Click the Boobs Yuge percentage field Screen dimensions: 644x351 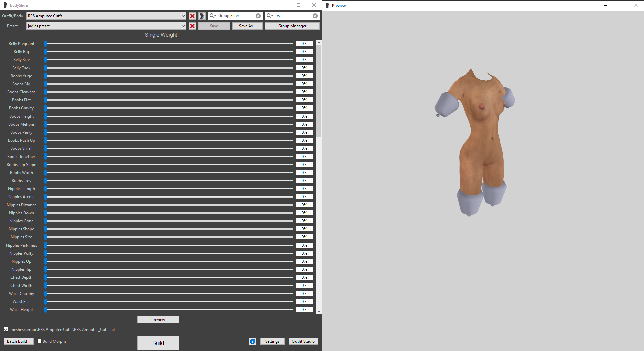point(304,76)
